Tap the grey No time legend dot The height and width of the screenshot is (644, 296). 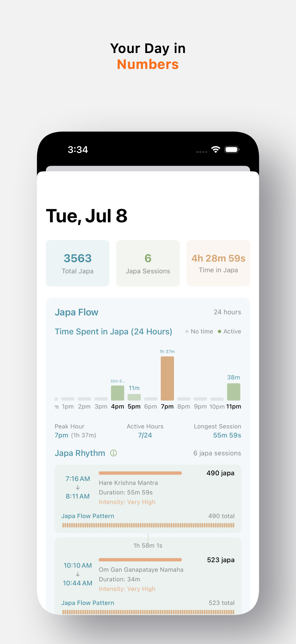pos(187,331)
